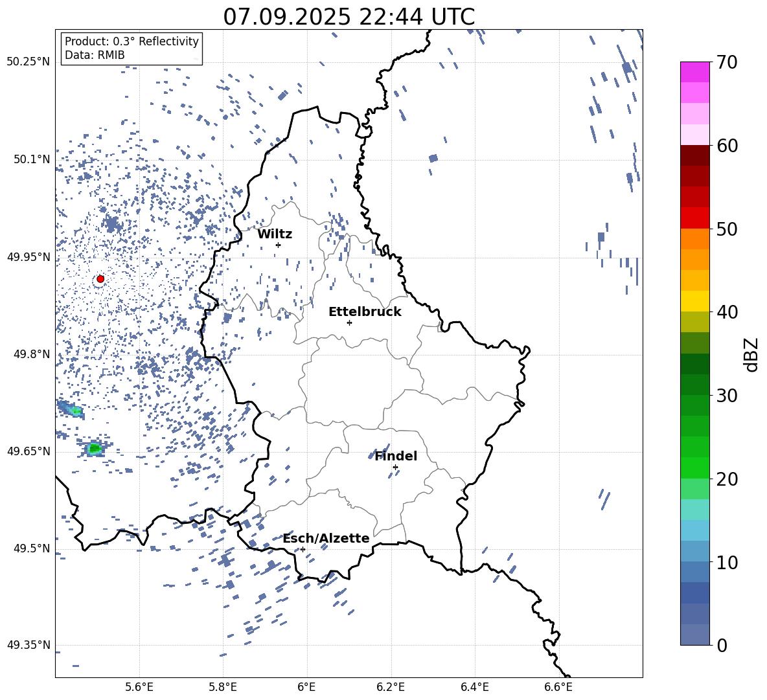Click the 50 tick on colorbar

727,229
